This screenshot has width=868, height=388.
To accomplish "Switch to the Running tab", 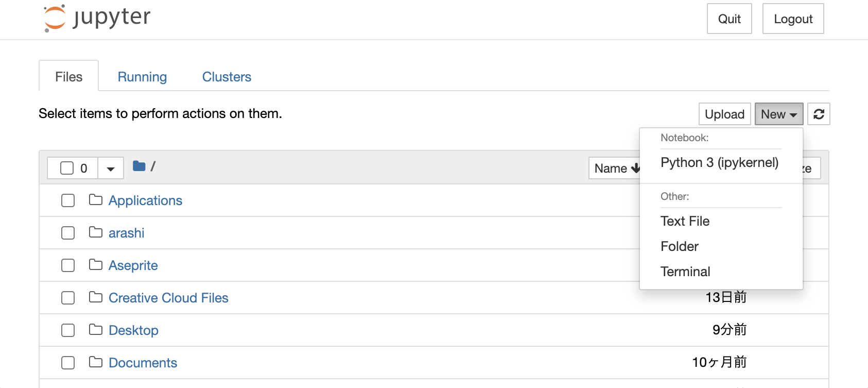I will [x=142, y=76].
